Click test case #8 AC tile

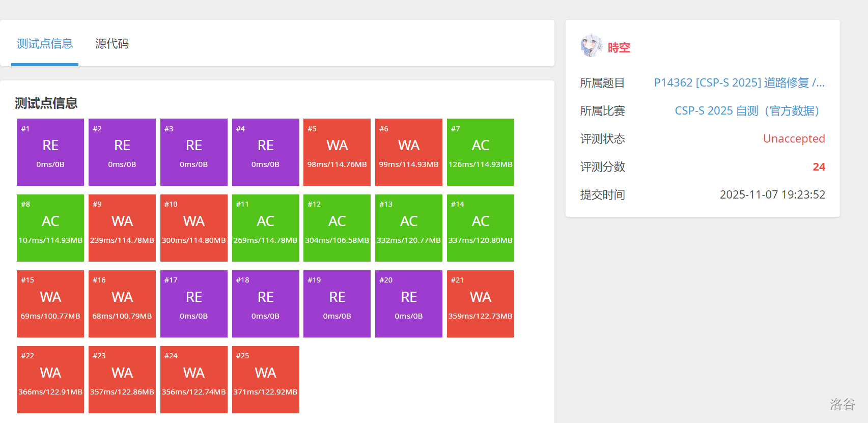(x=50, y=228)
